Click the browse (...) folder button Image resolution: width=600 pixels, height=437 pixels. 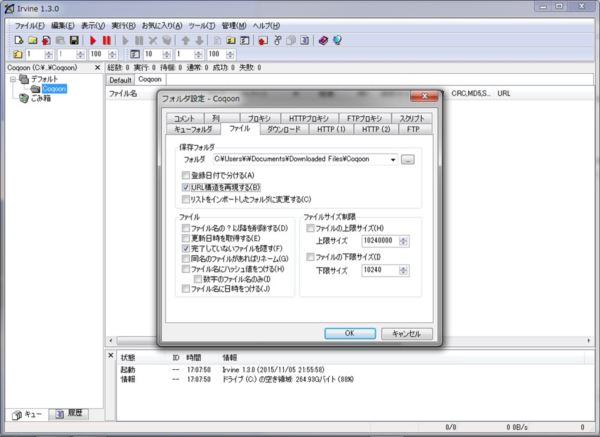click(408, 160)
